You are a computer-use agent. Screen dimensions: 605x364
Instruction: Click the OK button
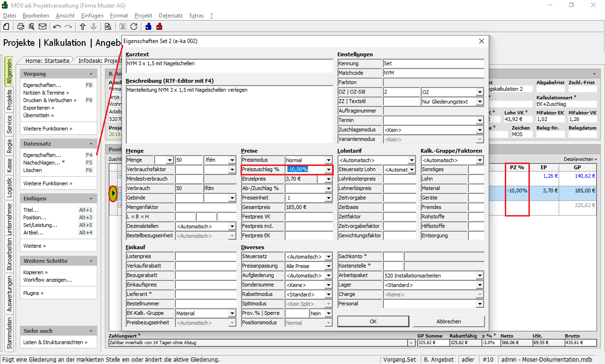[373, 321]
